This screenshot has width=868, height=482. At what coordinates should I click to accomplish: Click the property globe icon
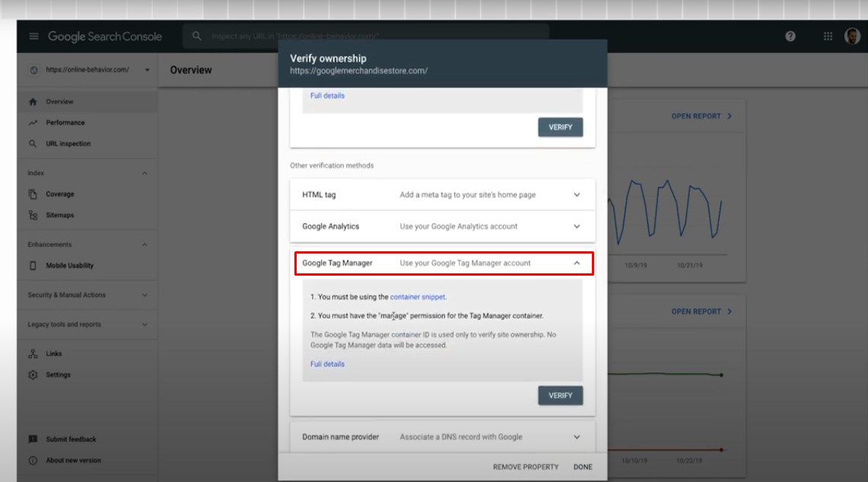pyautogui.click(x=33, y=70)
